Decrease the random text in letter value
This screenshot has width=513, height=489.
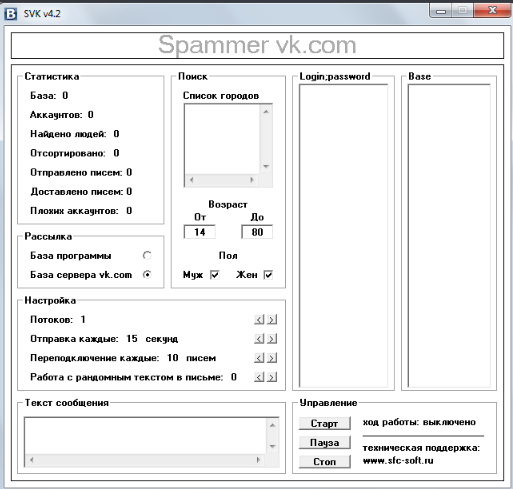[259, 377]
